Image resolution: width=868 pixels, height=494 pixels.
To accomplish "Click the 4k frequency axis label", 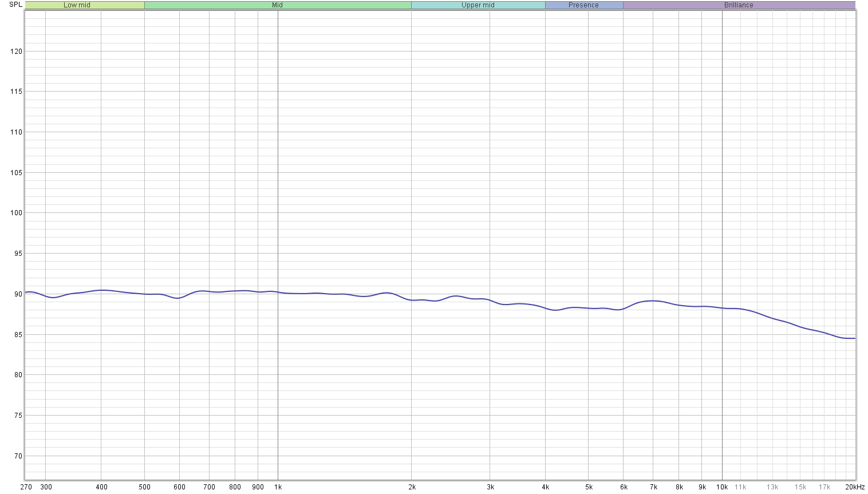I will pyautogui.click(x=546, y=487).
